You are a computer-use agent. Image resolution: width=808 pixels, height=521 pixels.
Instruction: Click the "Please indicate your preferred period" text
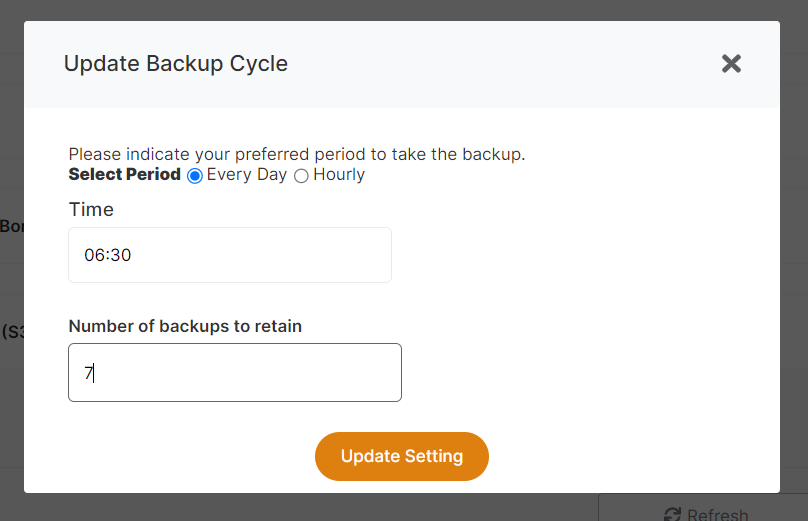pos(296,154)
